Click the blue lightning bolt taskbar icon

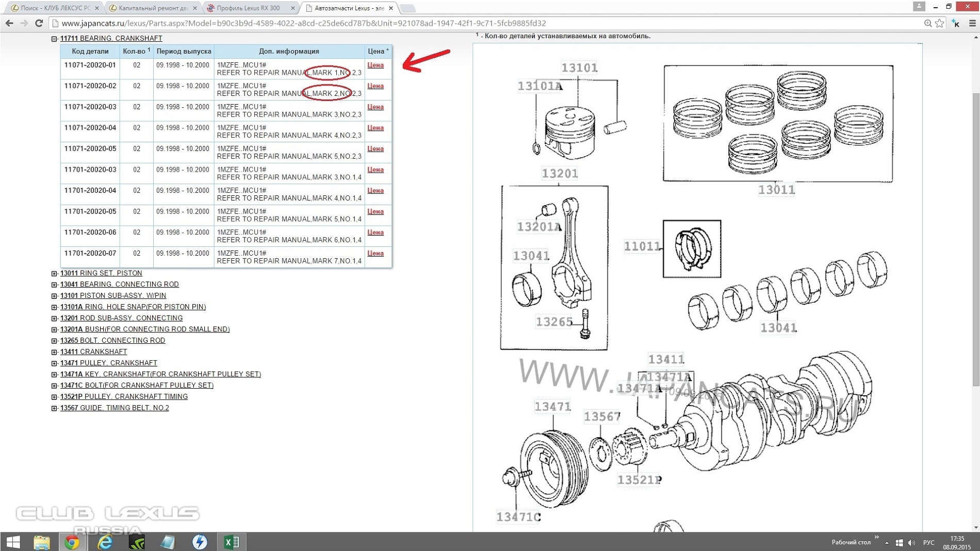[200, 542]
